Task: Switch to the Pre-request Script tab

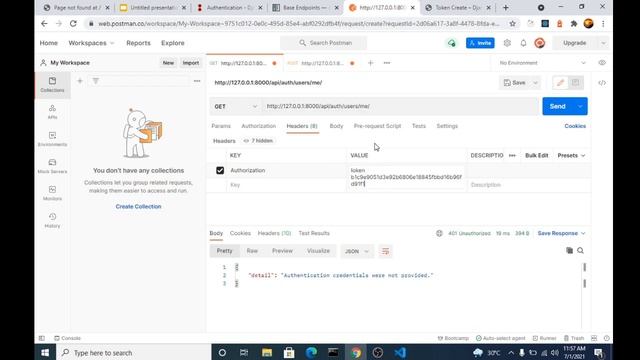Action: (x=377, y=126)
